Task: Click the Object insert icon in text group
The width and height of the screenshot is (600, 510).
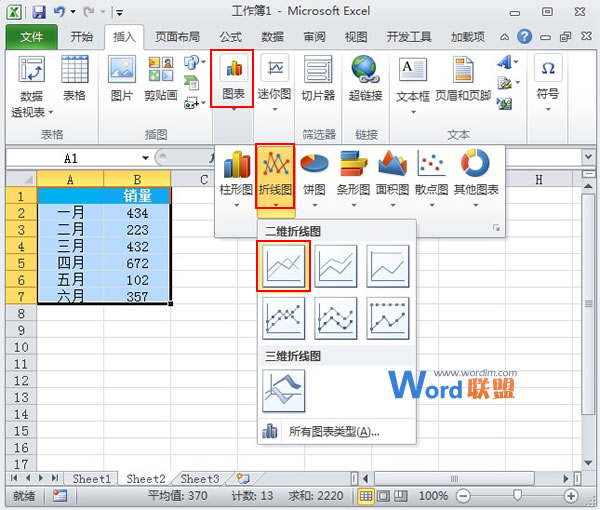Action: pyautogui.click(x=504, y=103)
